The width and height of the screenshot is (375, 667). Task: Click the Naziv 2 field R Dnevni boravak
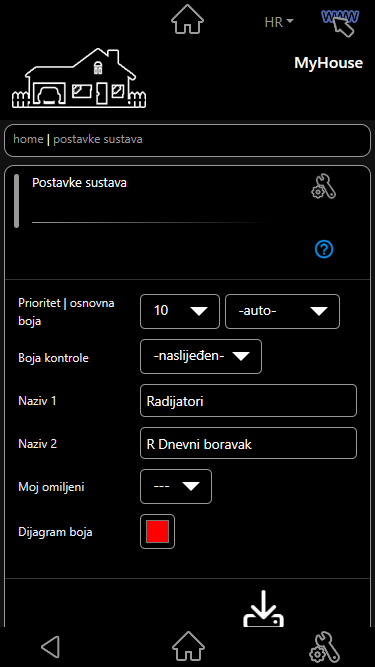(x=248, y=444)
